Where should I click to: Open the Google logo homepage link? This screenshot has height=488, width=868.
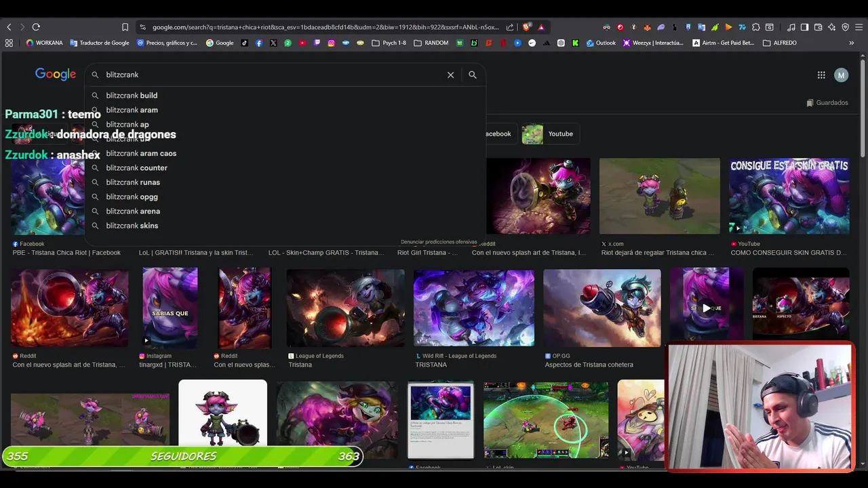56,75
